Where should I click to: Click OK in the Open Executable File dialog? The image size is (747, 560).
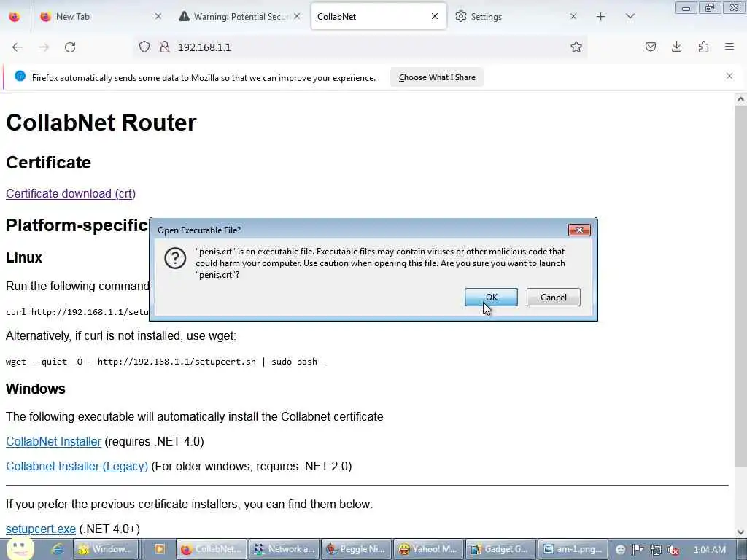[x=491, y=297]
